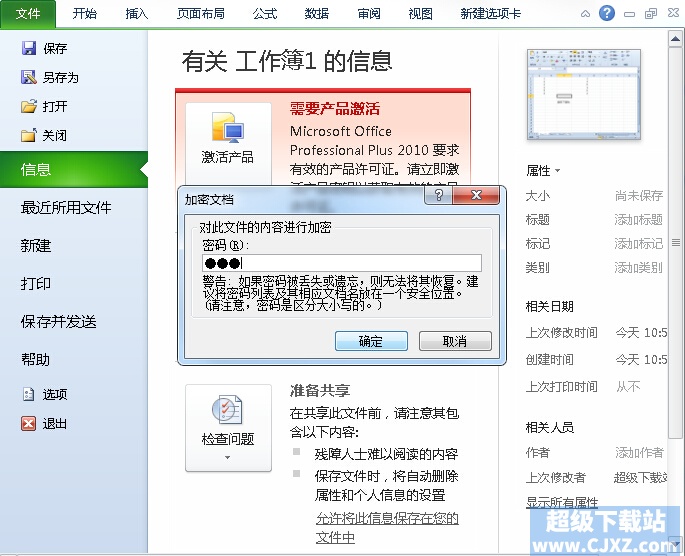Open the Formulas (公式) ribbon tab
Image resolution: width=685 pixels, height=556 pixels.
pyautogui.click(x=265, y=14)
